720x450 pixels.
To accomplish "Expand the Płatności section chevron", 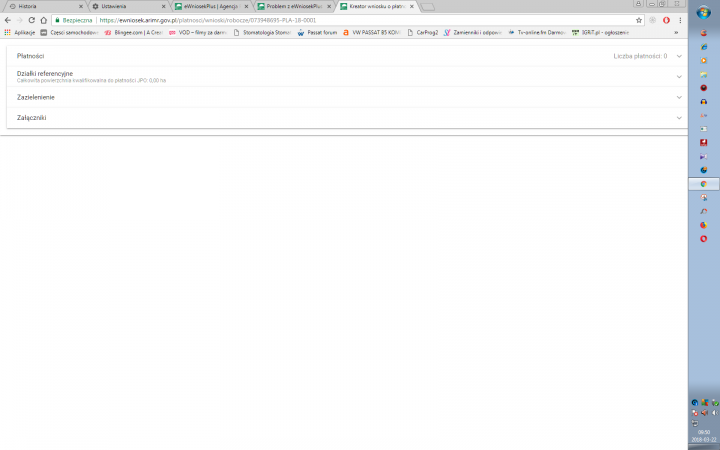I will (679, 56).
